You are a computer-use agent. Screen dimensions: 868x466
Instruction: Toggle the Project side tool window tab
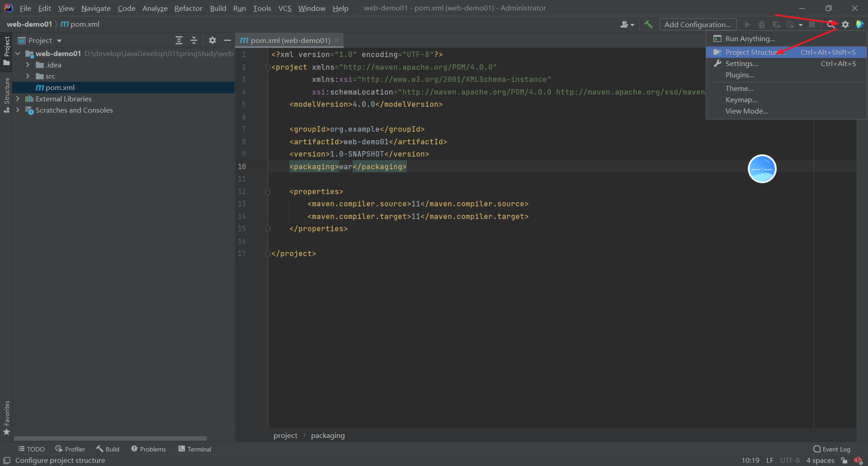point(6,51)
